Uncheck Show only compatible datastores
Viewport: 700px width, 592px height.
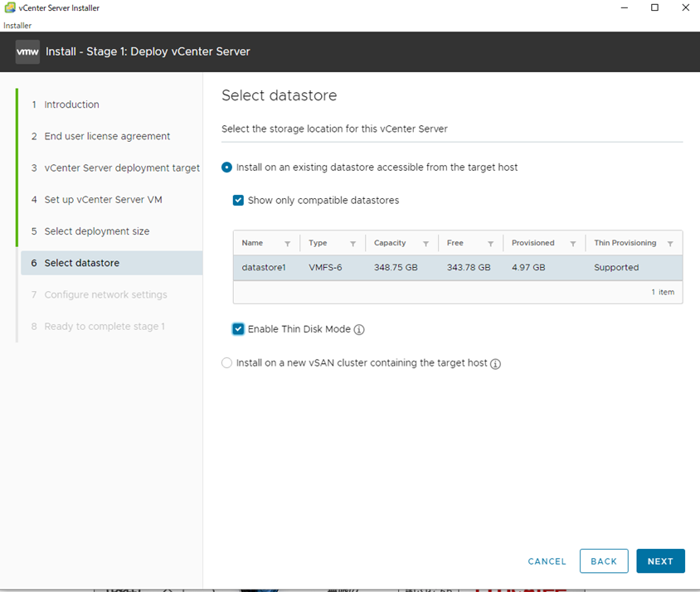(238, 200)
